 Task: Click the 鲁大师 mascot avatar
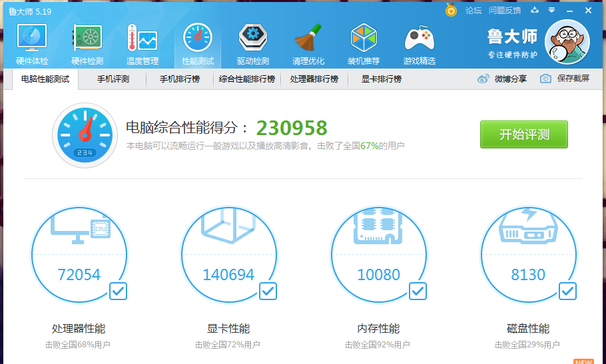567,42
